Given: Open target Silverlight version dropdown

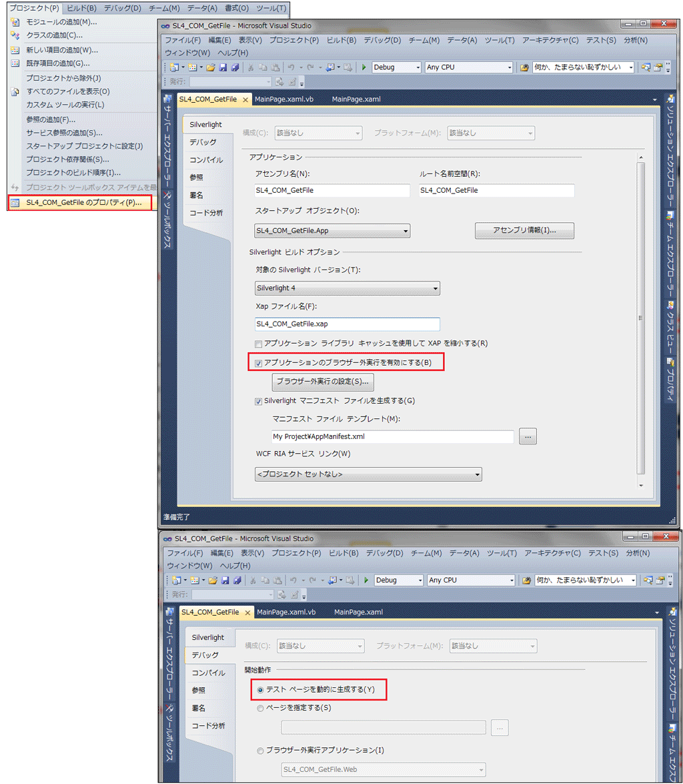Looking at the screenshot, I should click(347, 288).
